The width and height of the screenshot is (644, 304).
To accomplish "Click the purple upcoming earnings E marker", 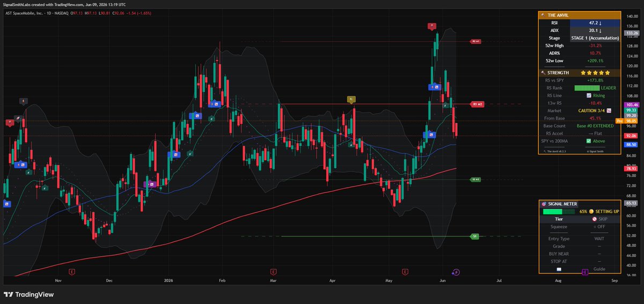I will (584, 272).
